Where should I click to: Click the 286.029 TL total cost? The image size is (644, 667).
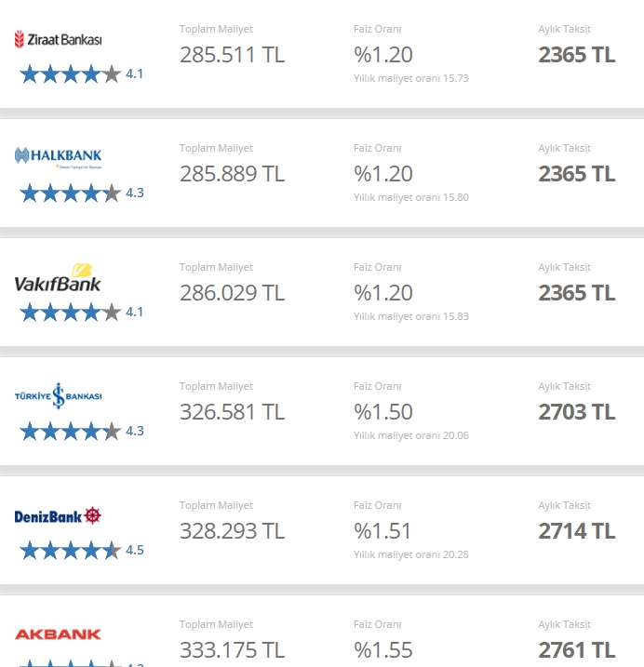pyautogui.click(x=232, y=293)
